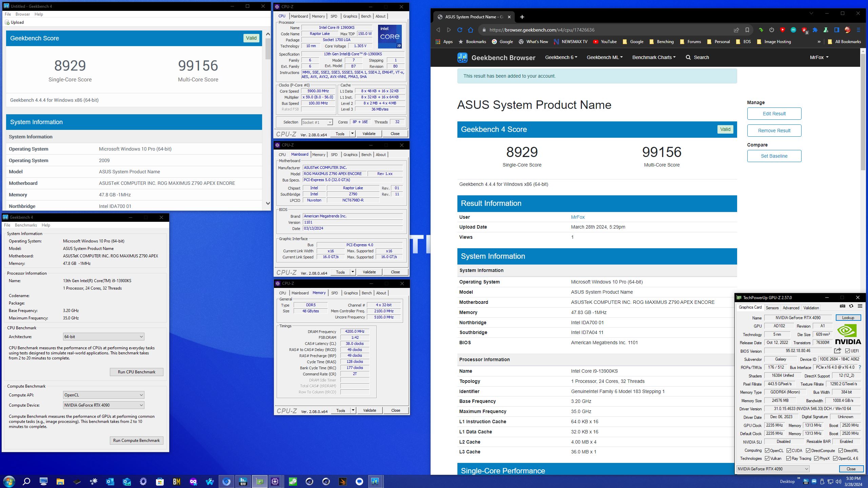The height and width of the screenshot is (488, 868).
Task: Toggle the UEFI checkbox in GPU-Z
Action: [x=848, y=351]
